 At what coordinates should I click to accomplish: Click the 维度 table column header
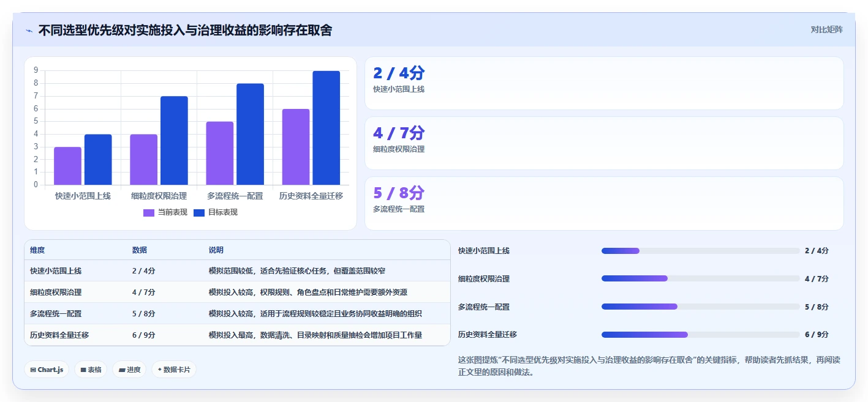click(x=37, y=250)
